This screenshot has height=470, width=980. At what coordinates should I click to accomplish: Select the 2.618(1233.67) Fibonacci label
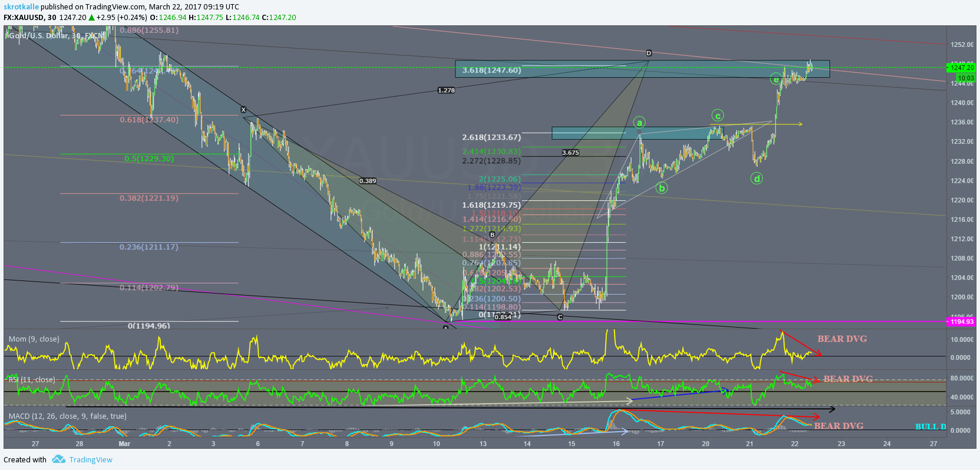click(491, 137)
